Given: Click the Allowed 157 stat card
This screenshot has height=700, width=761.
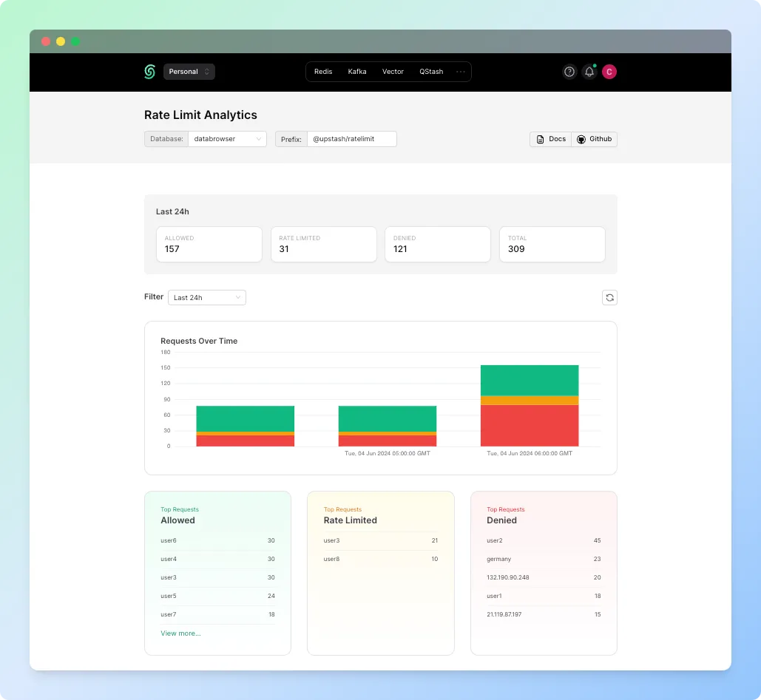Looking at the screenshot, I should click(x=209, y=244).
